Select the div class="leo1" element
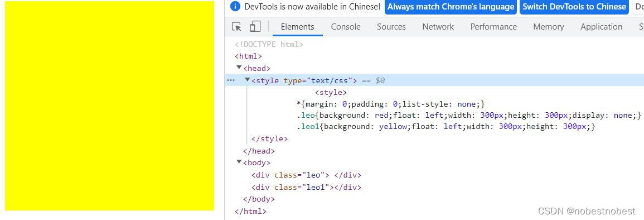Screen dimensions: 644x220 point(307,188)
